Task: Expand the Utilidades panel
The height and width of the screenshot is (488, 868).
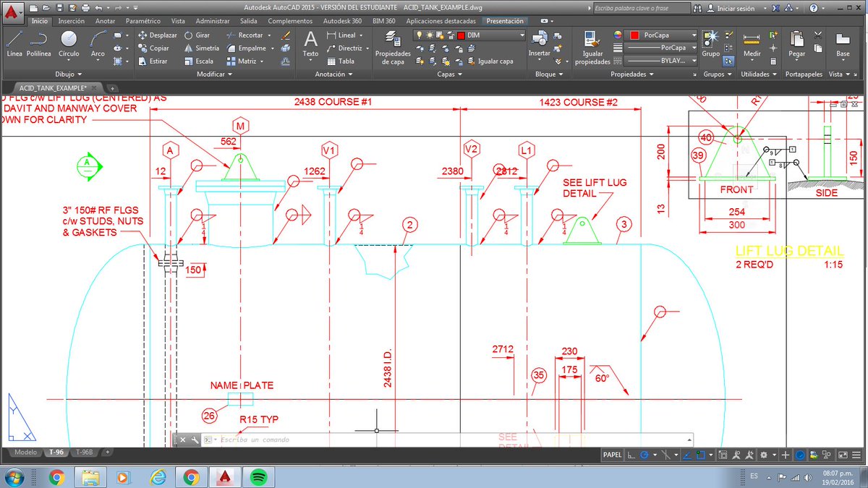Action: pos(759,74)
